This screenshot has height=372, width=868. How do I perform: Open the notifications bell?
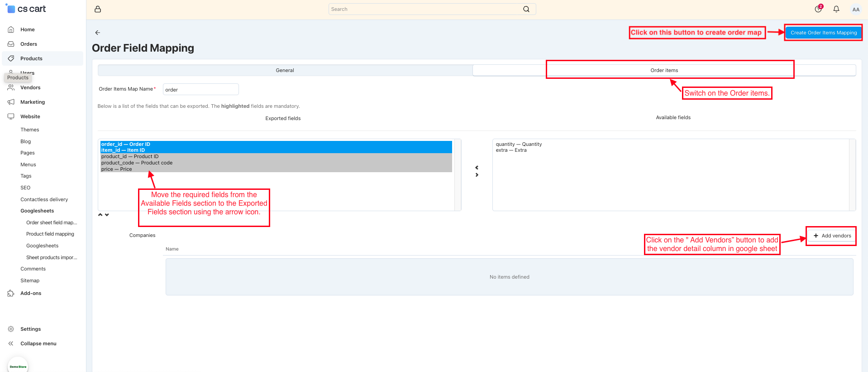click(x=836, y=9)
